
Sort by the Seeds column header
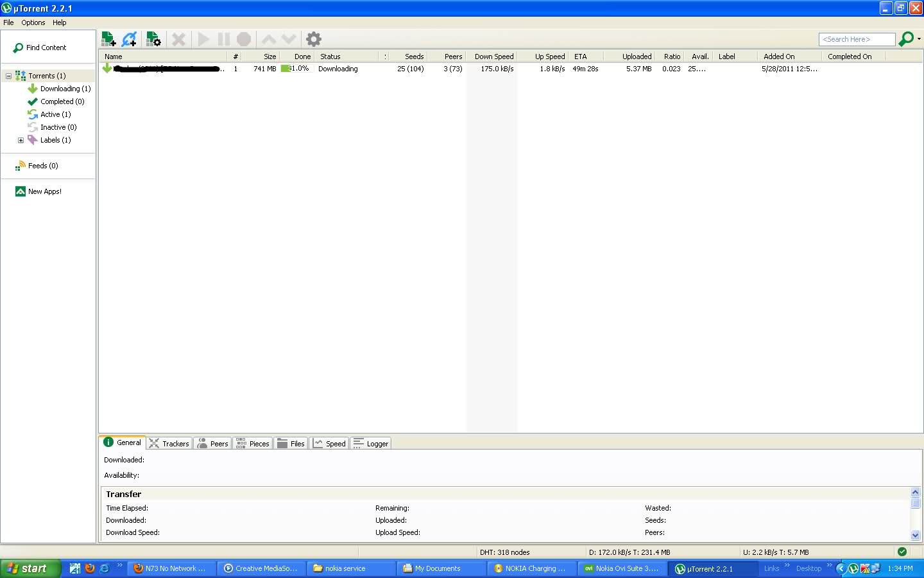tap(408, 57)
